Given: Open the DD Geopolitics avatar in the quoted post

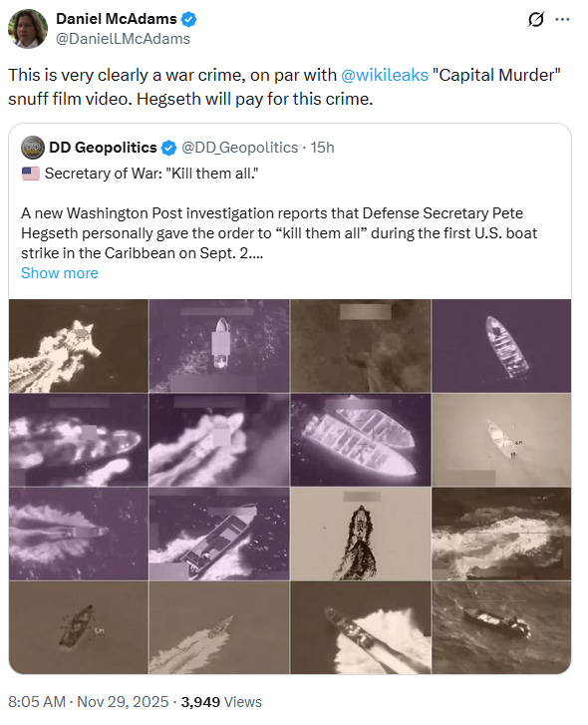Looking at the screenshot, I should pos(33,148).
